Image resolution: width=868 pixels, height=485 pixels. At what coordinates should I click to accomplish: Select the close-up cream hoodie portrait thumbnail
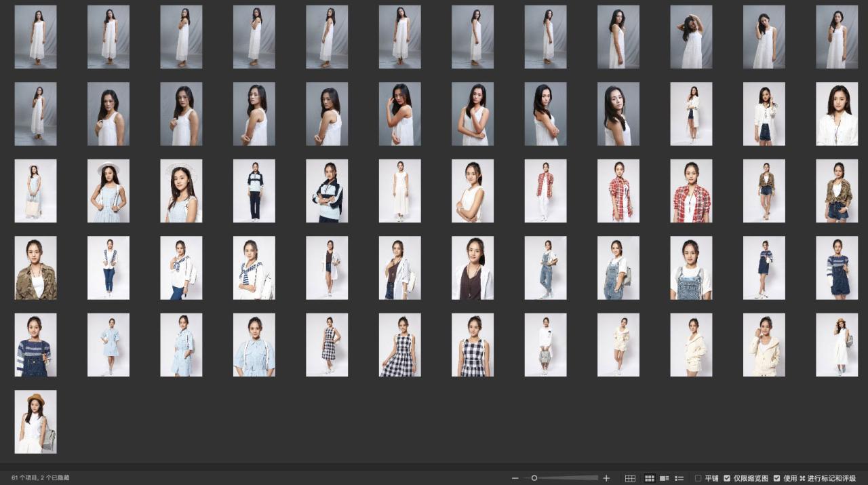click(x=764, y=345)
